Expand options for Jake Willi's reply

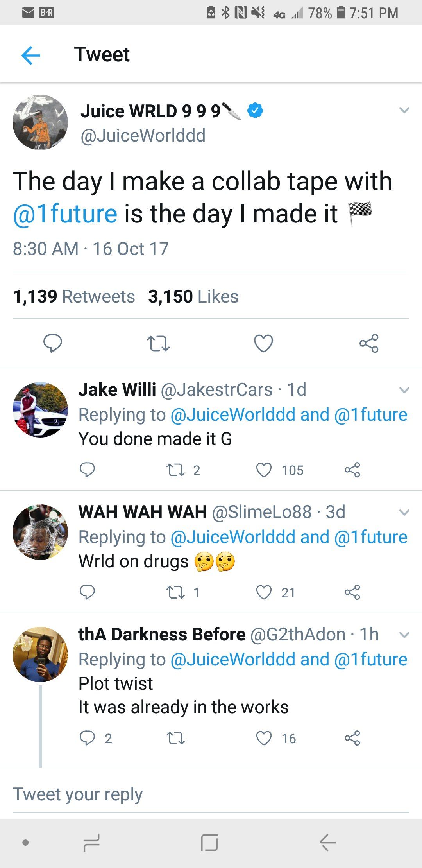(x=404, y=390)
